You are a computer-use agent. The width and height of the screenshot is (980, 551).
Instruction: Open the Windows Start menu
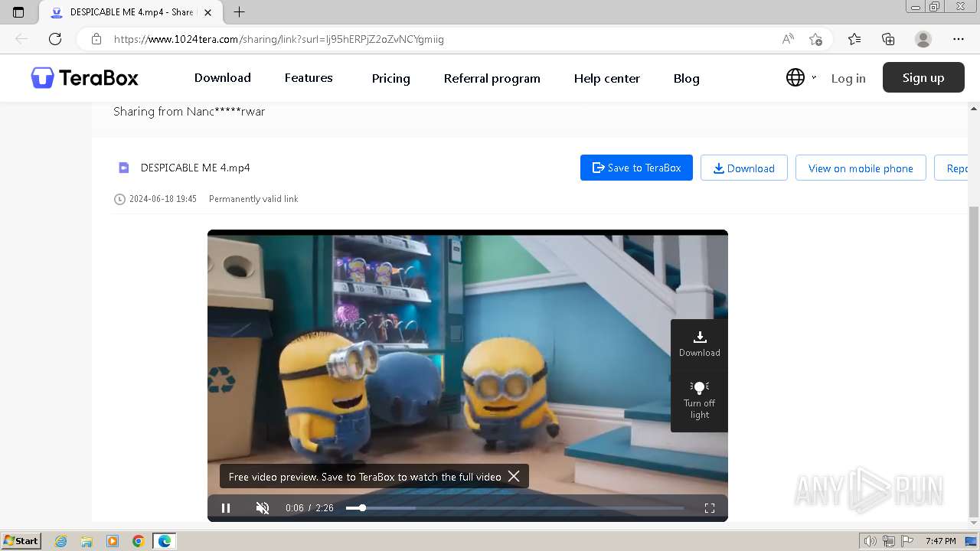(x=21, y=540)
